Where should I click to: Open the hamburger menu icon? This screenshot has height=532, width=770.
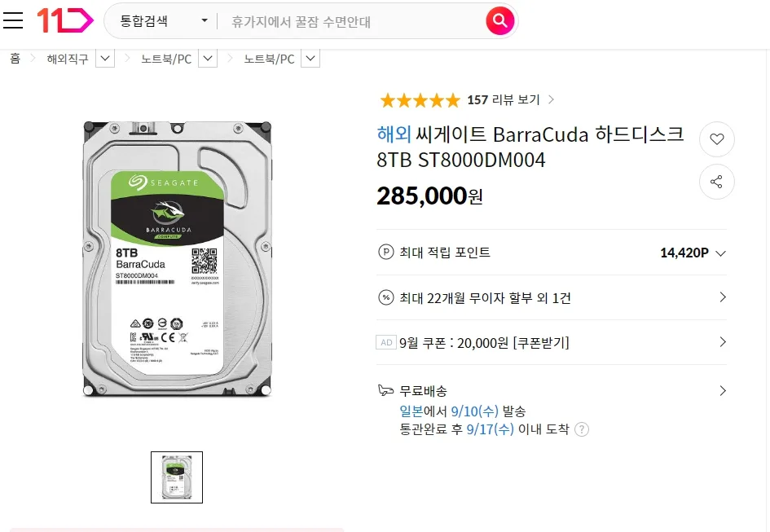coord(13,20)
